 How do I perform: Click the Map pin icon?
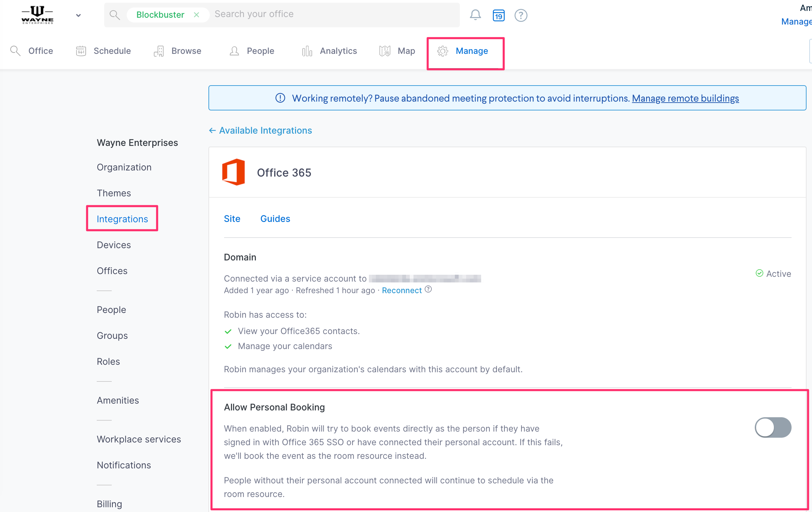pos(385,51)
